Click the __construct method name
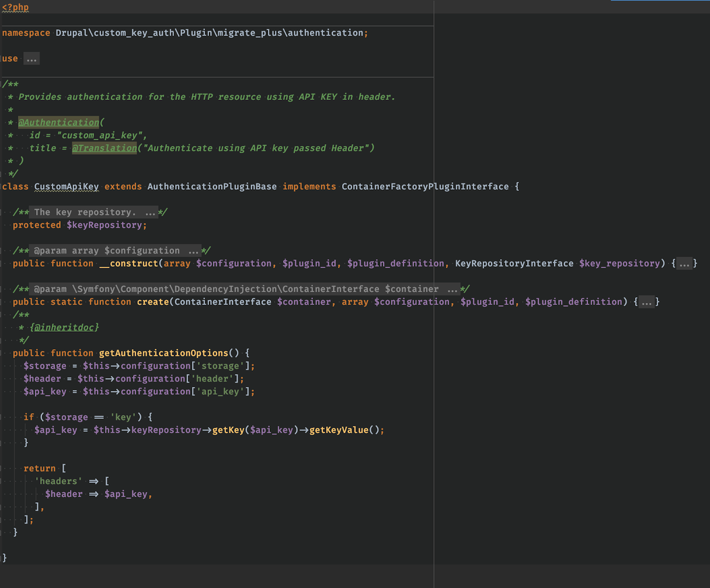Screen dimensions: 710x588 (x=128, y=263)
